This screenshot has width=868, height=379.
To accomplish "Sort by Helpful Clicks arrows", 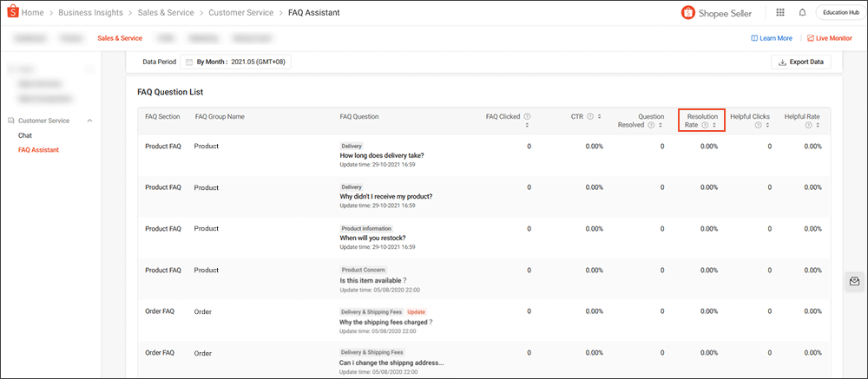I will (767, 125).
